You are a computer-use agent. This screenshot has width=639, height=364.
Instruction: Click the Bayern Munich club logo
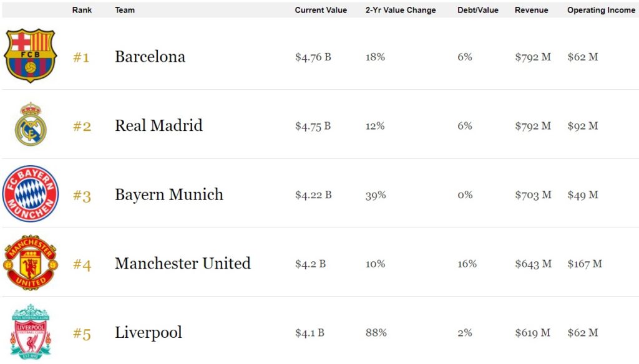31,194
